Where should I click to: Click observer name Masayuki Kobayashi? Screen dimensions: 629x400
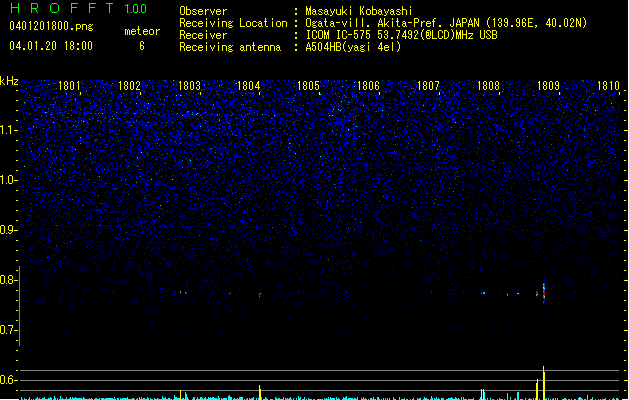pos(359,11)
